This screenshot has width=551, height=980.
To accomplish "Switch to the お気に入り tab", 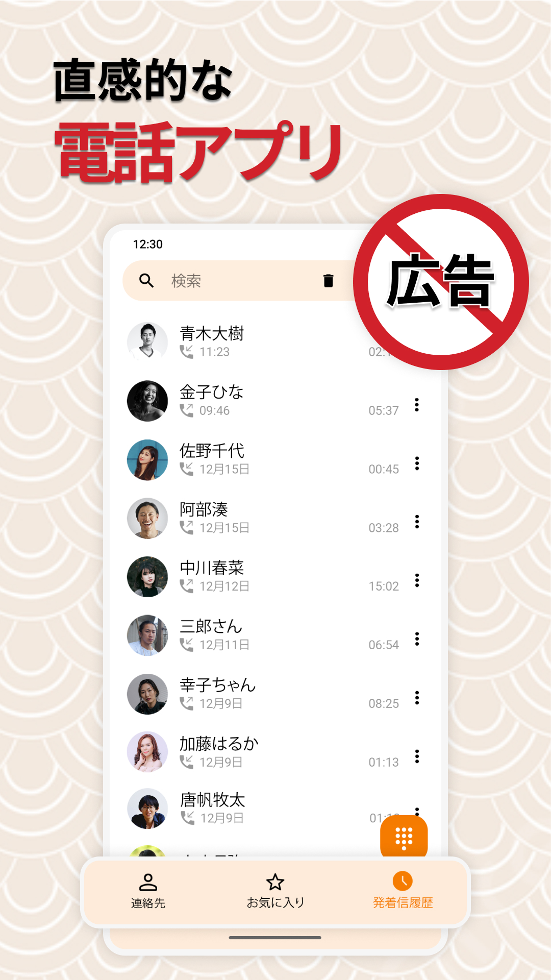I will (x=275, y=891).
